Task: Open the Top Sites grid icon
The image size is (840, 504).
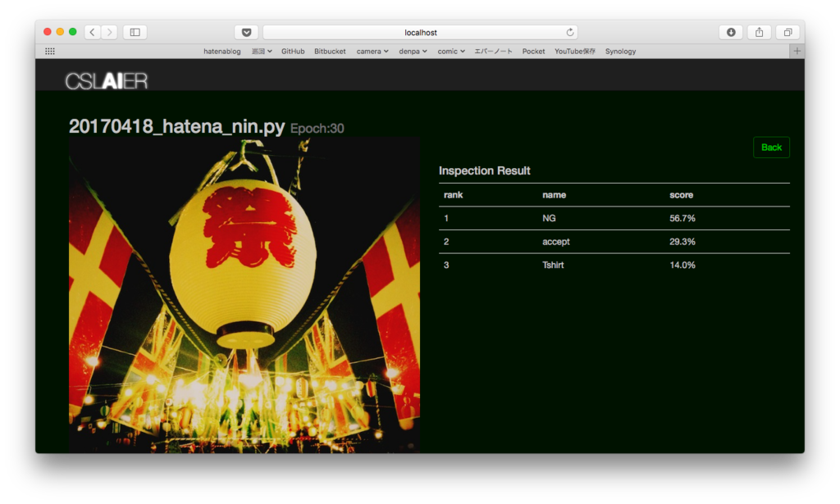Action: 50,52
